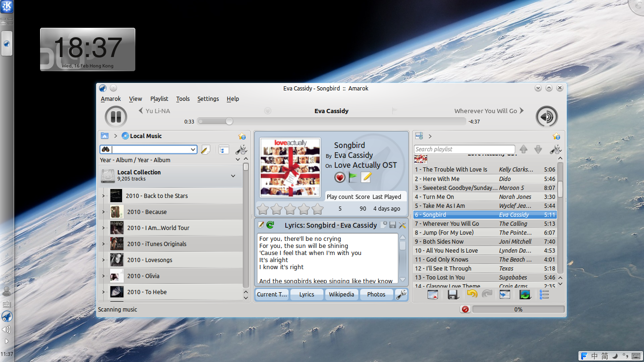Open playlist search options wrench
This screenshot has width=644, height=362.
click(555, 150)
